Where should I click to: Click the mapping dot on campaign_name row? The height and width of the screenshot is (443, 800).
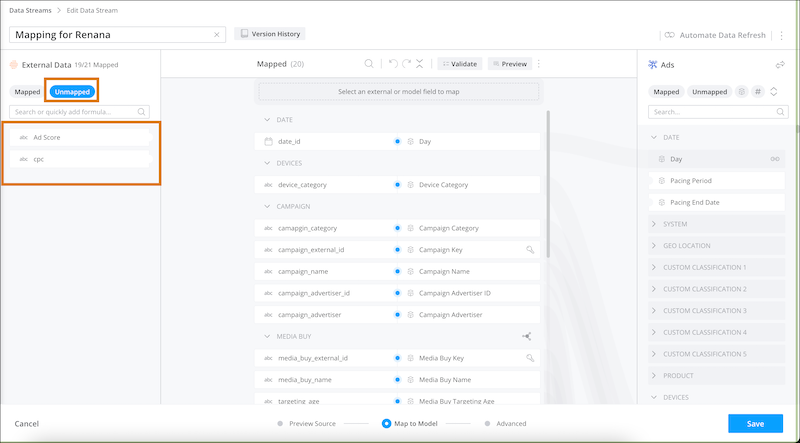pyautogui.click(x=397, y=272)
